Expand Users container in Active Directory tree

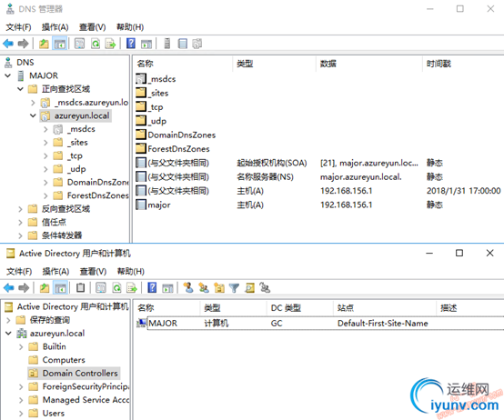tap(21, 414)
